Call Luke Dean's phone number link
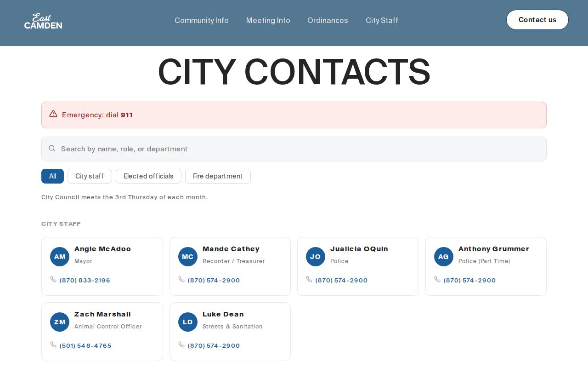 coord(214,345)
